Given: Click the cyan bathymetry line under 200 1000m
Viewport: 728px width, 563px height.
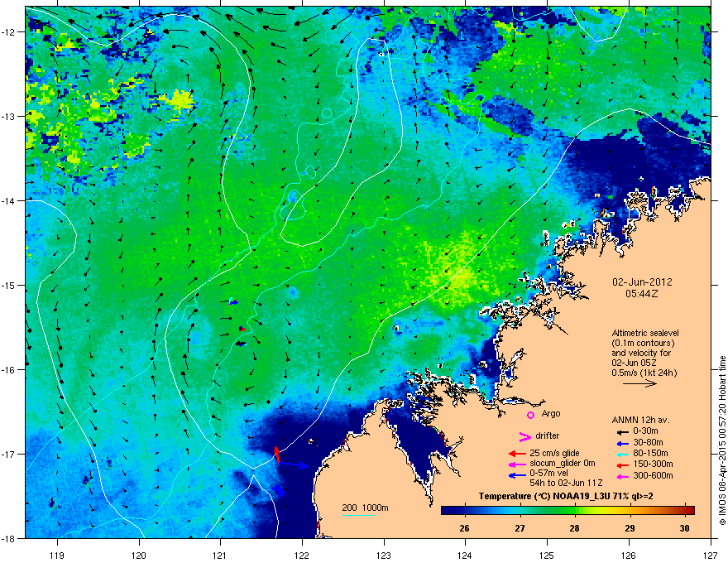Looking at the screenshot, I should click(359, 516).
